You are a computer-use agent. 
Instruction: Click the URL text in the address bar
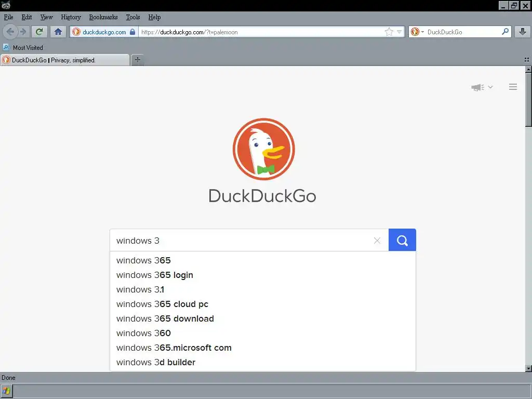(x=189, y=32)
